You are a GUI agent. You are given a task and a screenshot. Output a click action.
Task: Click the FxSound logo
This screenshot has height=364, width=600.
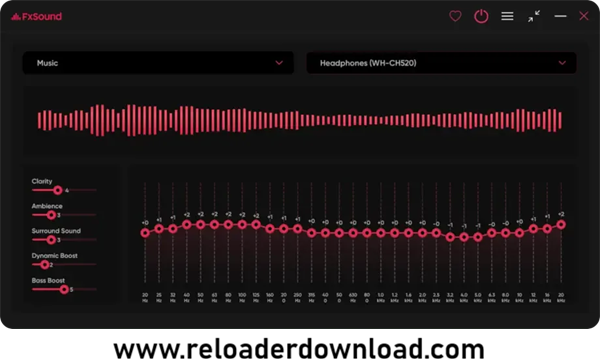tap(36, 16)
